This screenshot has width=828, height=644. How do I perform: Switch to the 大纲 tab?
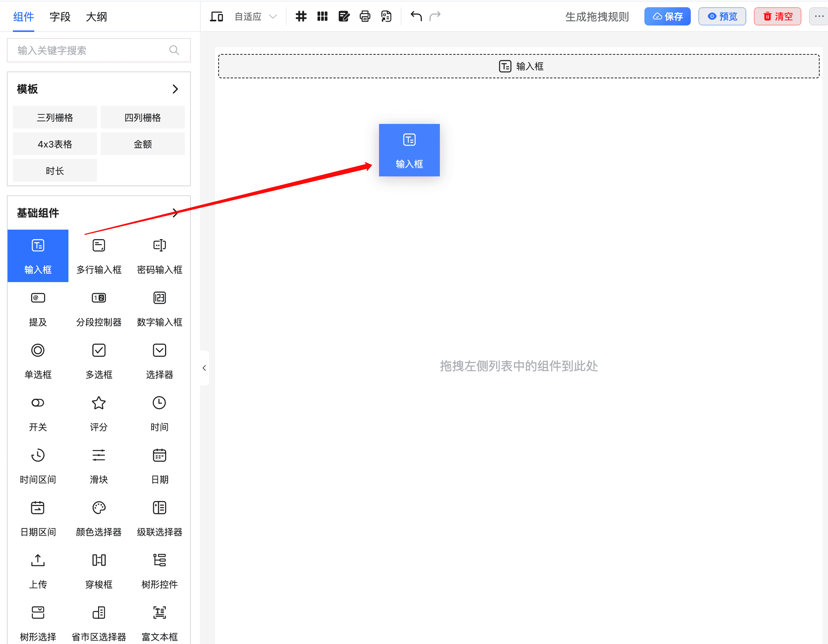tap(97, 17)
